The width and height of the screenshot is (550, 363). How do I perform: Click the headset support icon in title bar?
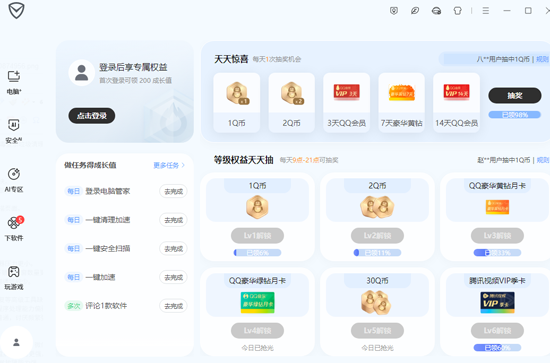coord(436,11)
